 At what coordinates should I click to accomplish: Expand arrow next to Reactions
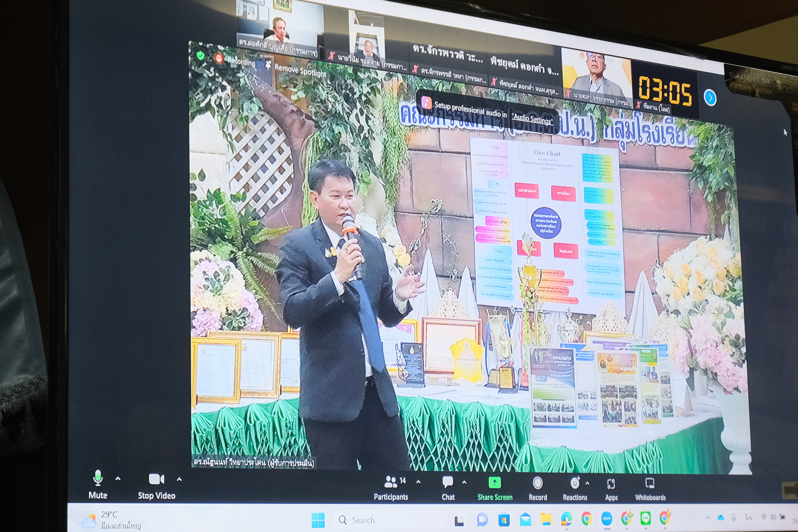588,483
